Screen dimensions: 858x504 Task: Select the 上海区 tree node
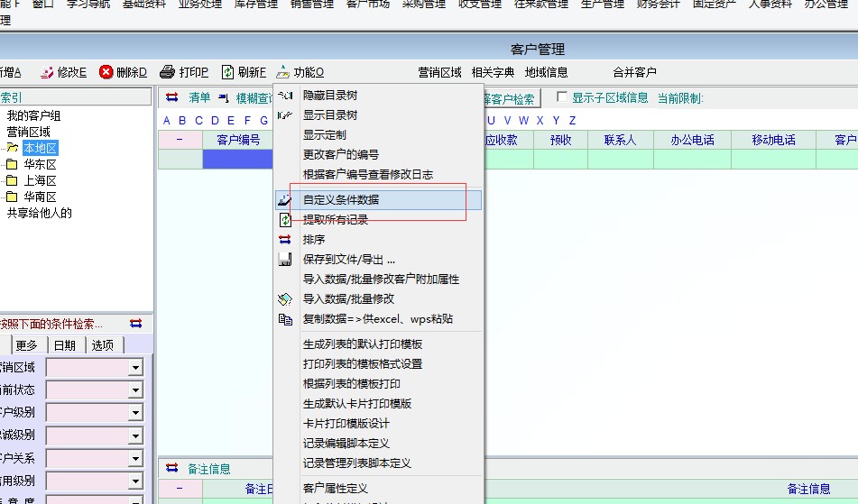pyautogui.click(x=40, y=181)
